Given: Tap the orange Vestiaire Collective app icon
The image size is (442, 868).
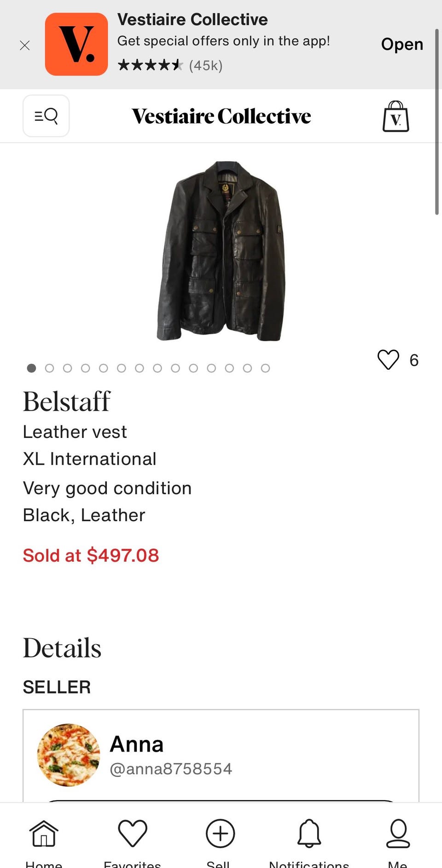Looking at the screenshot, I should (76, 44).
